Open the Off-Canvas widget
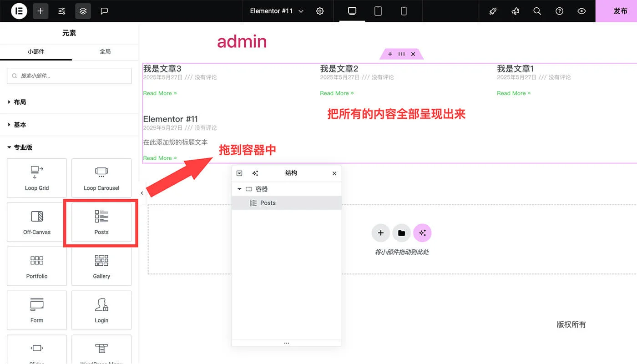Screen dimensions: 637x364 tap(37, 222)
